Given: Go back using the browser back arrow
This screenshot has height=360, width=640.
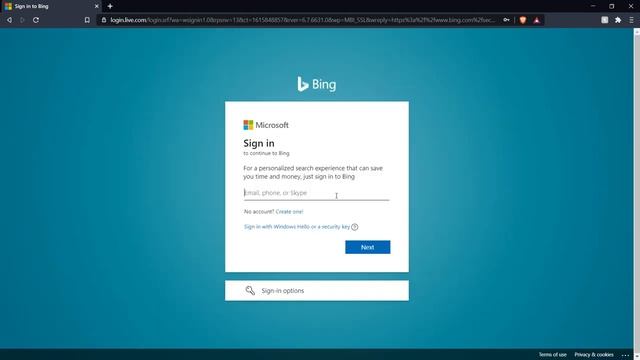Looking at the screenshot, I should tap(9, 20).
